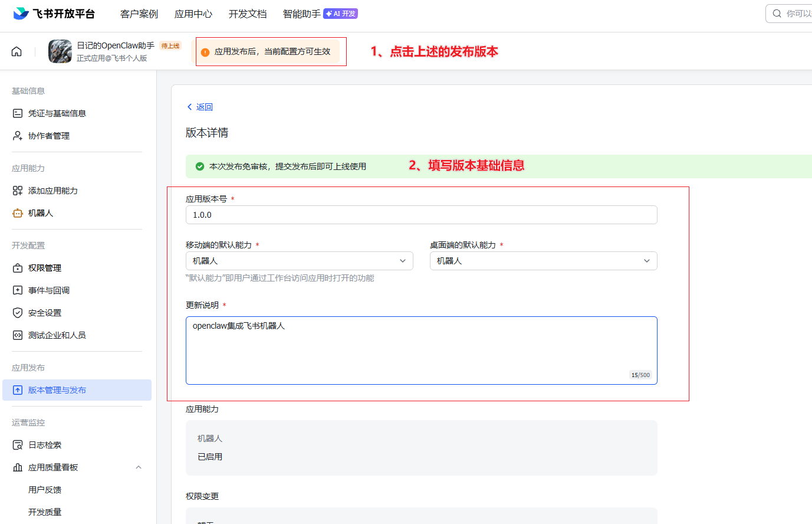Click the 正式应用@飞书个人版 subtitle

pyautogui.click(x=112, y=58)
